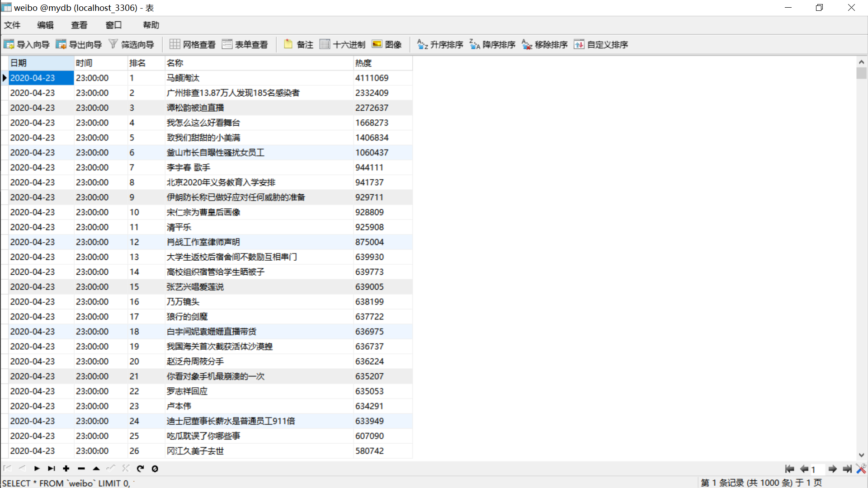868x488 pixels.
Task: Go to last page icon
Action: click(847, 469)
